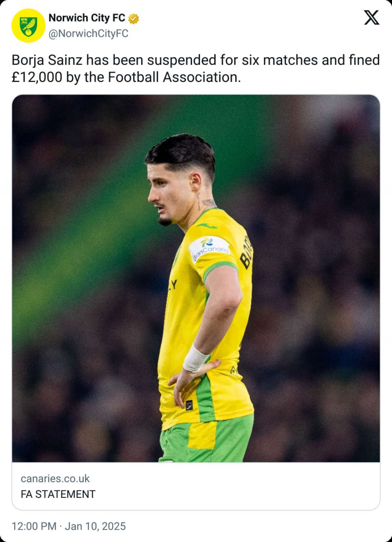The image size is (392, 542).
Task: Click the Gran Canaria sleeve sponsor patch
Action: pyautogui.click(x=210, y=248)
